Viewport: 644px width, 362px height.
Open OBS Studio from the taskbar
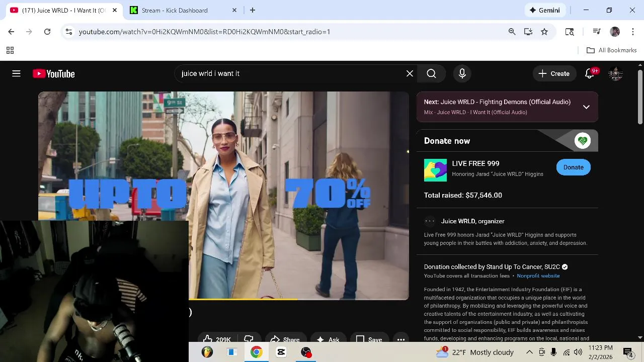point(306,352)
